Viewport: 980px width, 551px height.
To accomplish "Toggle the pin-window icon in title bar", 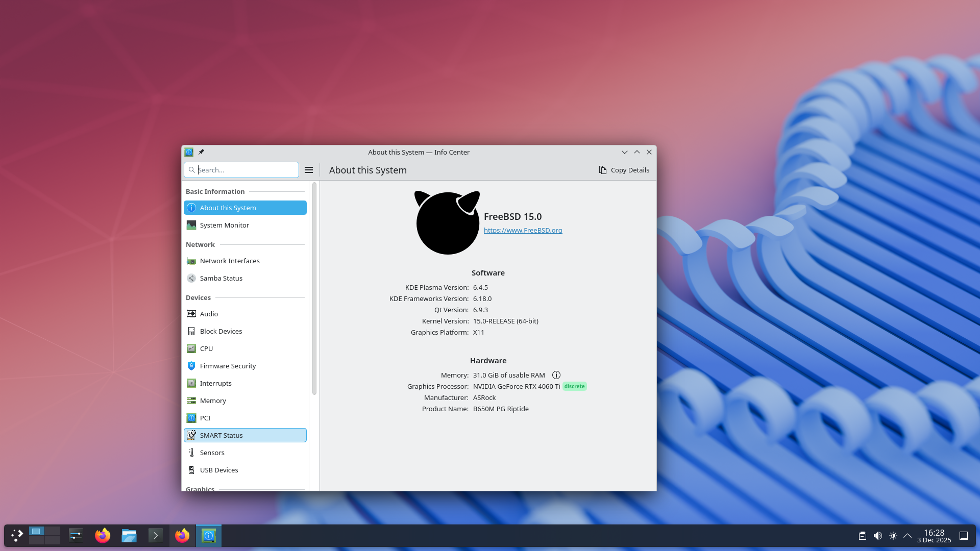I will coord(201,152).
